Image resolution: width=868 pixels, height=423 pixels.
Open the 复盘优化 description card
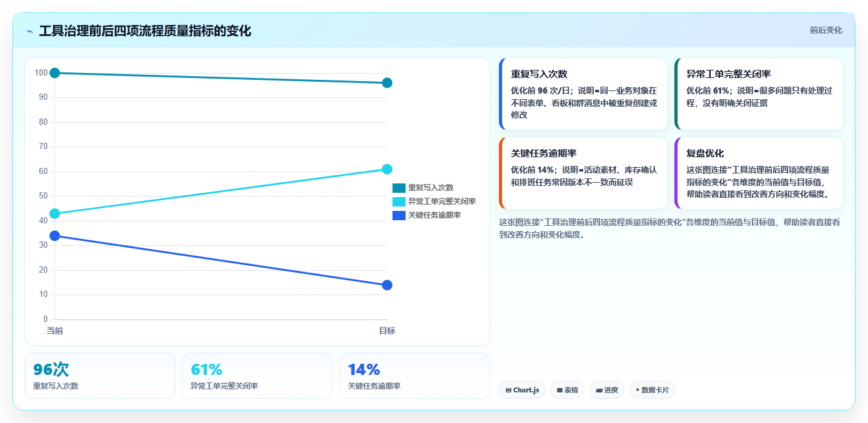(x=759, y=173)
